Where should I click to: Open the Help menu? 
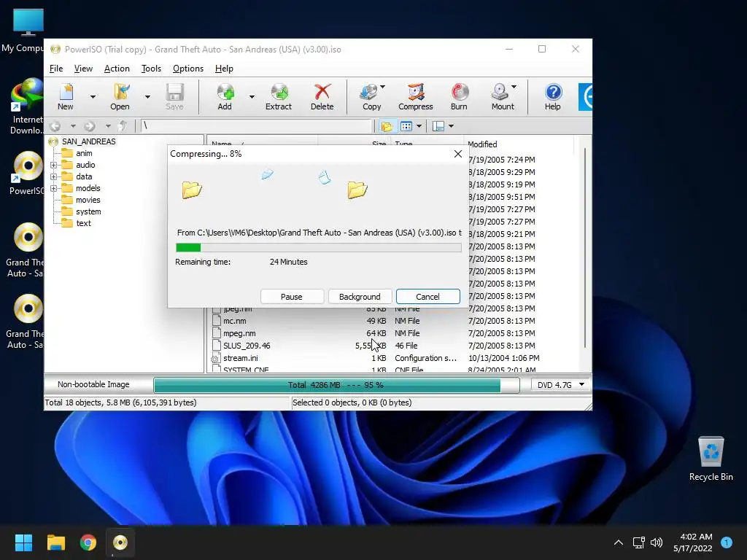[224, 69]
